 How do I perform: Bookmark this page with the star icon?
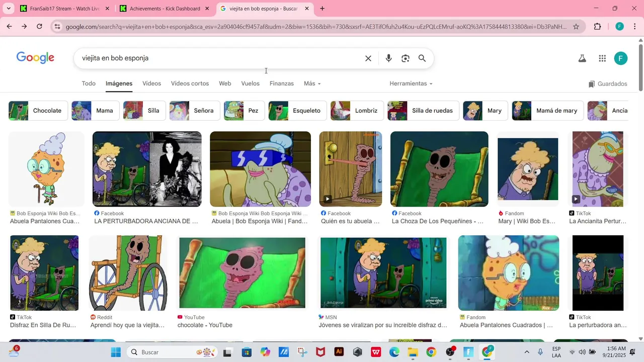576,27
